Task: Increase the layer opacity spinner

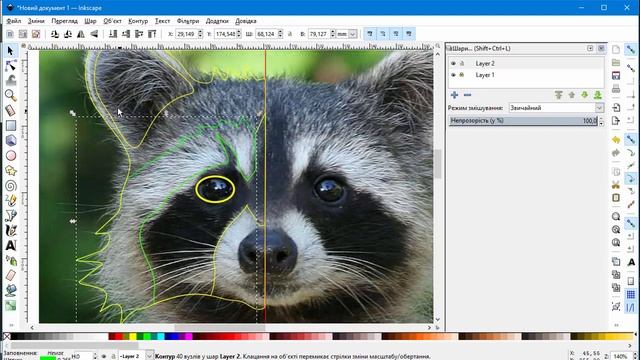Action: tap(601, 118)
